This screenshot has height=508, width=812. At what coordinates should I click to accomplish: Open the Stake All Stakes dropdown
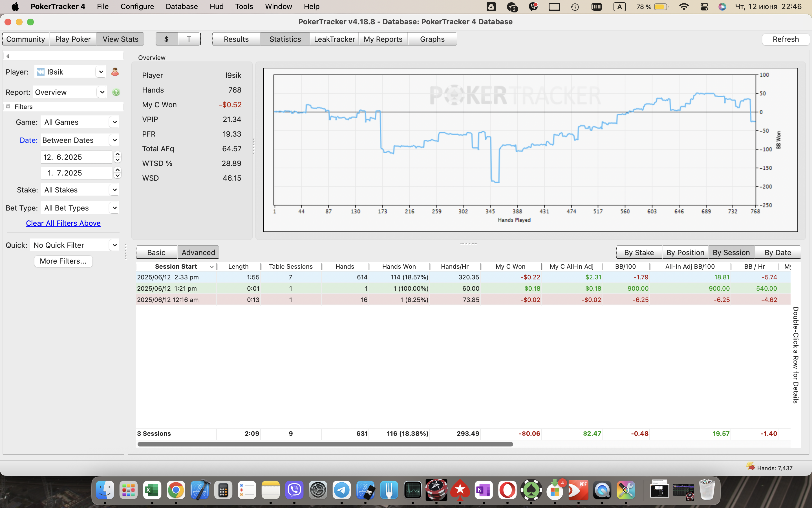114,190
